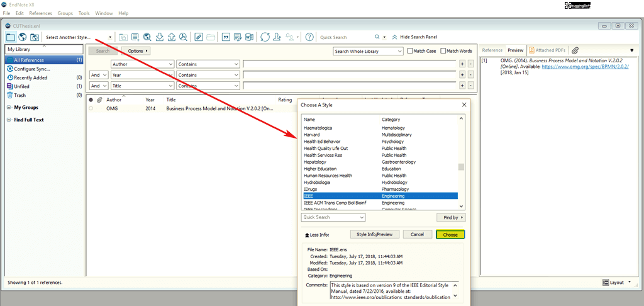Image resolution: width=644 pixels, height=306 pixels.
Task: Click the Online Search globe-magnifier icon
Action: click(147, 37)
